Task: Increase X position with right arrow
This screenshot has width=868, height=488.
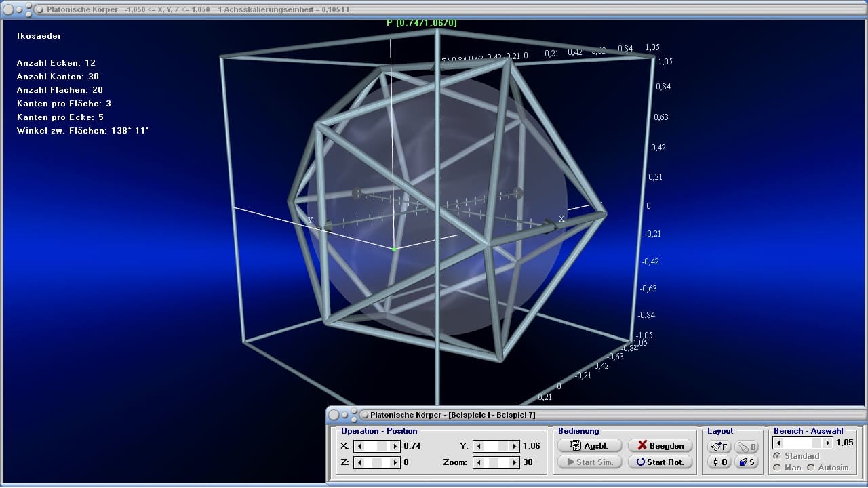Action: coord(396,446)
